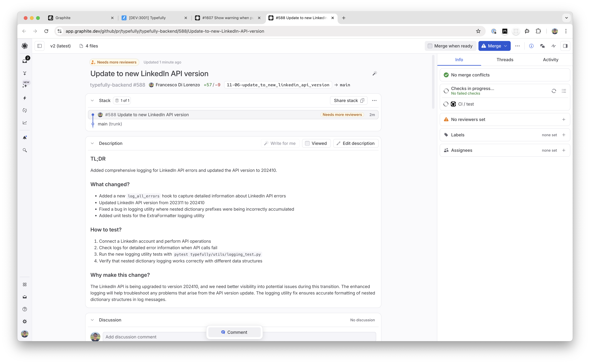Screen dimensions: 590x364
Task: Open the sync/cycle icon in the sidebar
Action: [x=25, y=110]
